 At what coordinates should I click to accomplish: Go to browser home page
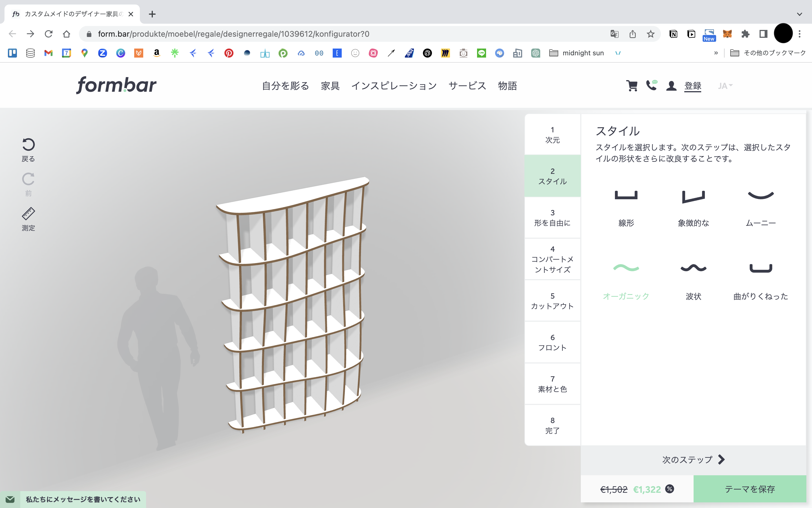pos(67,34)
